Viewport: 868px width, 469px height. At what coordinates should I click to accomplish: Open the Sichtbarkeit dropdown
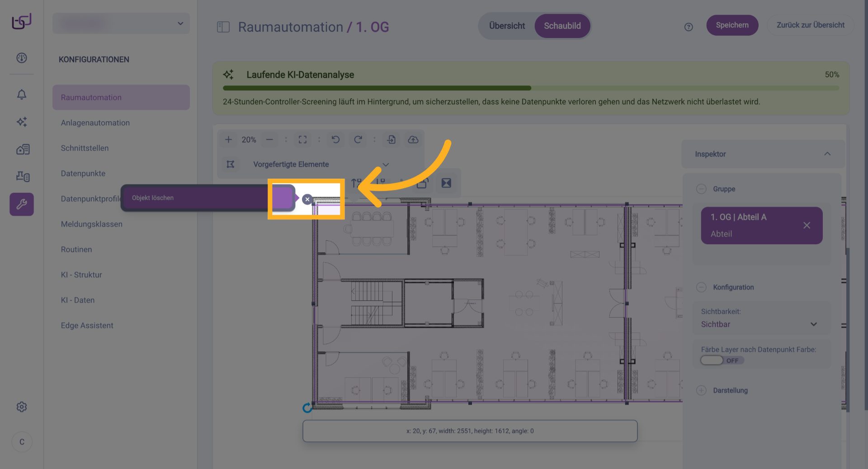[x=759, y=324]
